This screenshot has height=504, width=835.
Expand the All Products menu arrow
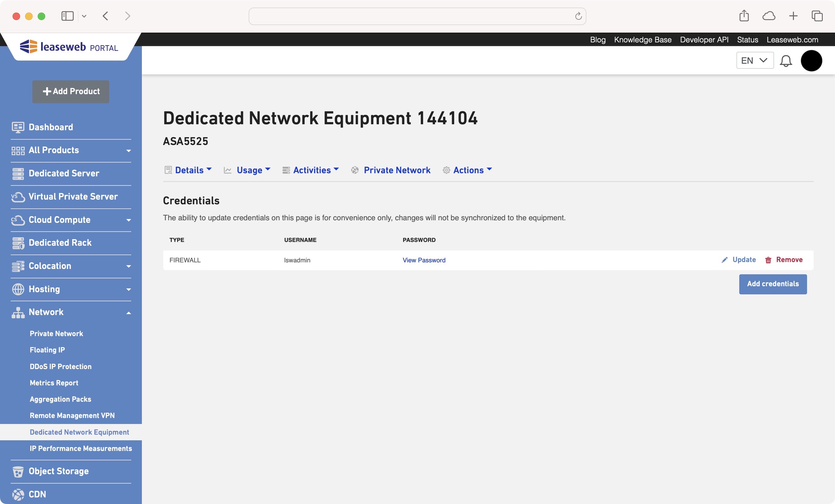(x=128, y=151)
